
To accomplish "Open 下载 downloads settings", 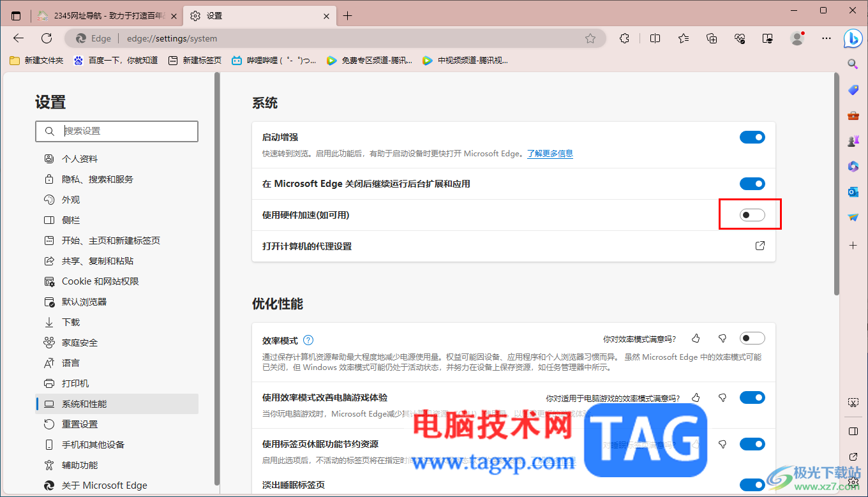I will point(117,322).
